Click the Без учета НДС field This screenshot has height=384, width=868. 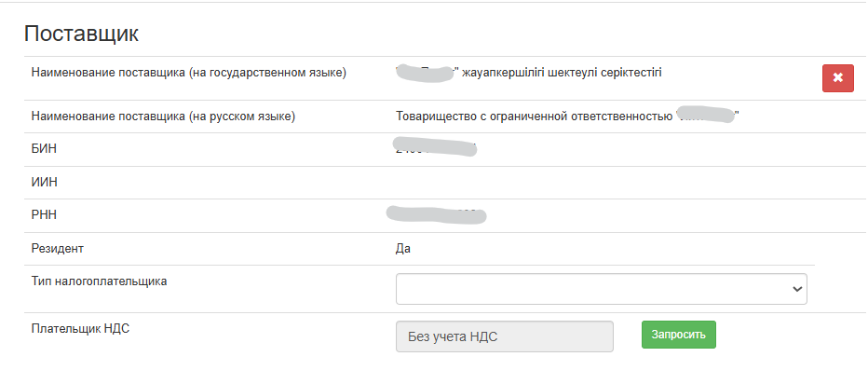click(x=504, y=336)
